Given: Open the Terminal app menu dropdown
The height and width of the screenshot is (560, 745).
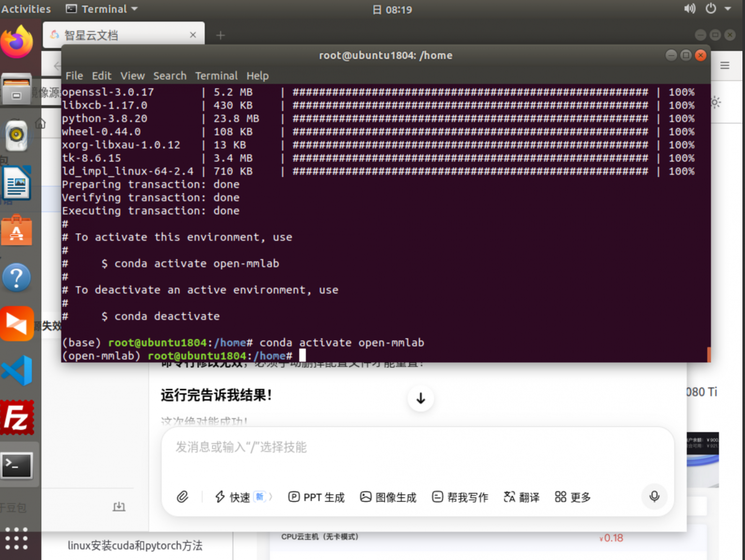Looking at the screenshot, I should pyautogui.click(x=102, y=9).
